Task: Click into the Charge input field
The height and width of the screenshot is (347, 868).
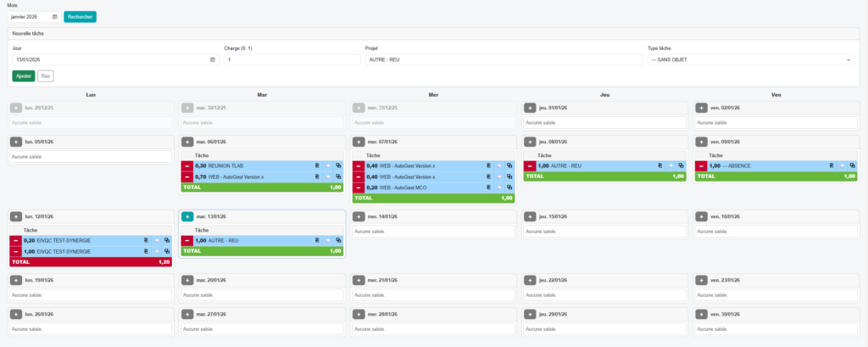Action: pos(292,60)
